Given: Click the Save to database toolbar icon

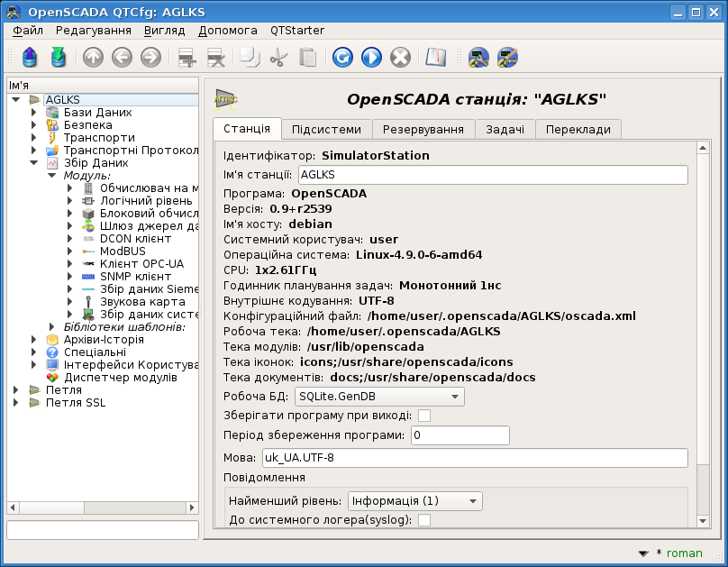Looking at the screenshot, I should tap(59, 58).
